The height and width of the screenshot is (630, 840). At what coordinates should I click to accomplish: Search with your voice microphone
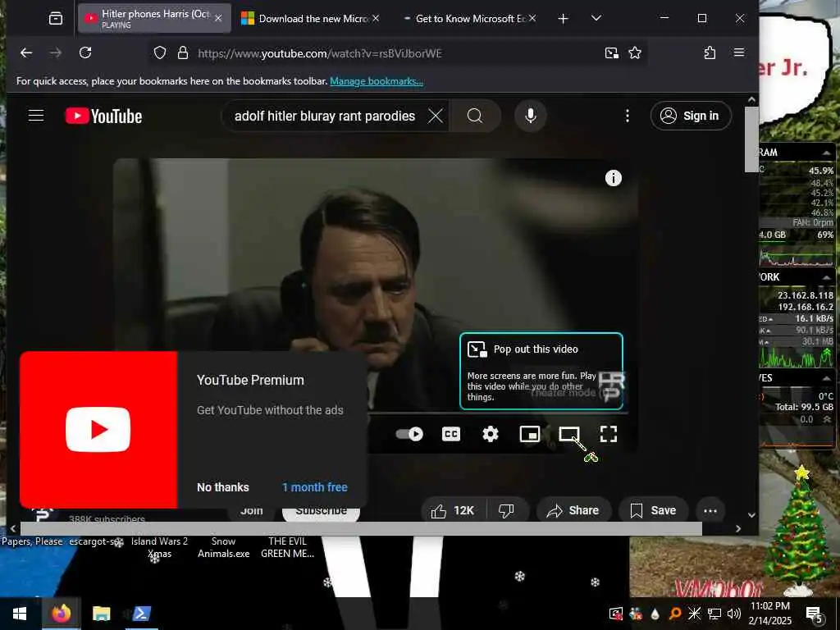pos(531,116)
